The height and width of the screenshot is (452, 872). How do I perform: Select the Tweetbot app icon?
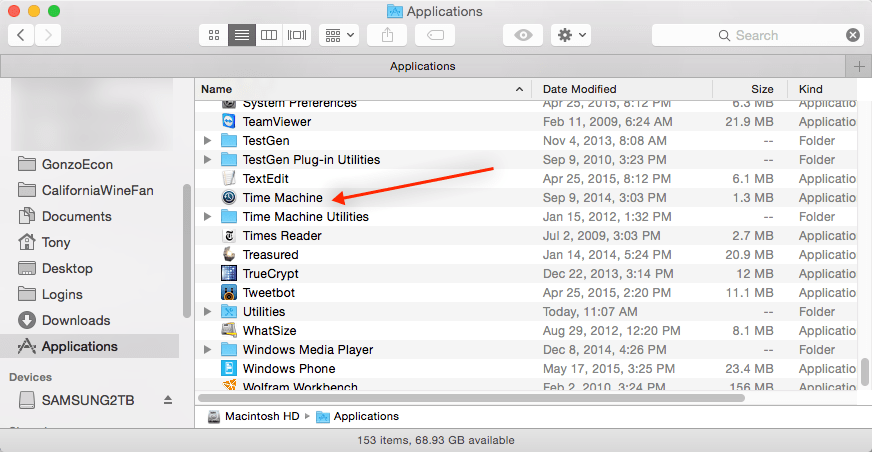[x=229, y=292]
